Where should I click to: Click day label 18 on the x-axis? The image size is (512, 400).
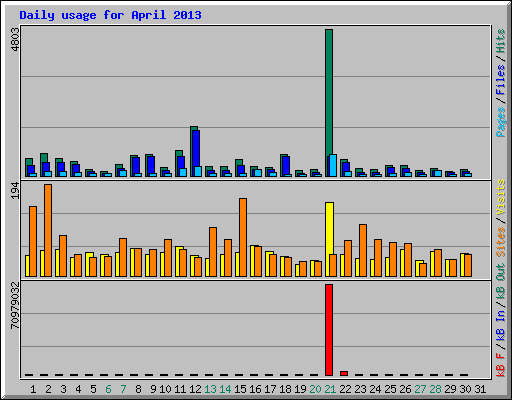[285, 389]
